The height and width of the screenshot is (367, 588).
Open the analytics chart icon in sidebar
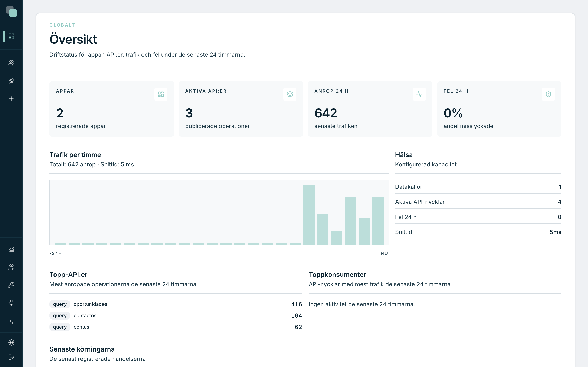pyautogui.click(x=11, y=249)
